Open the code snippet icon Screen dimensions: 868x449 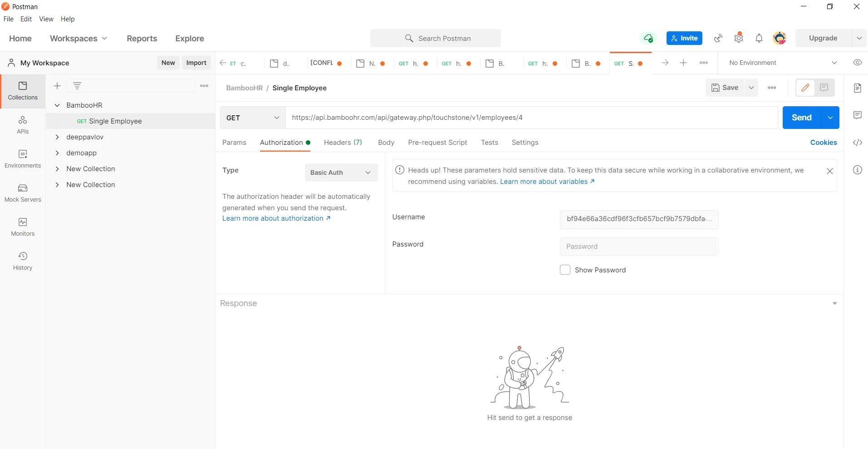click(857, 143)
